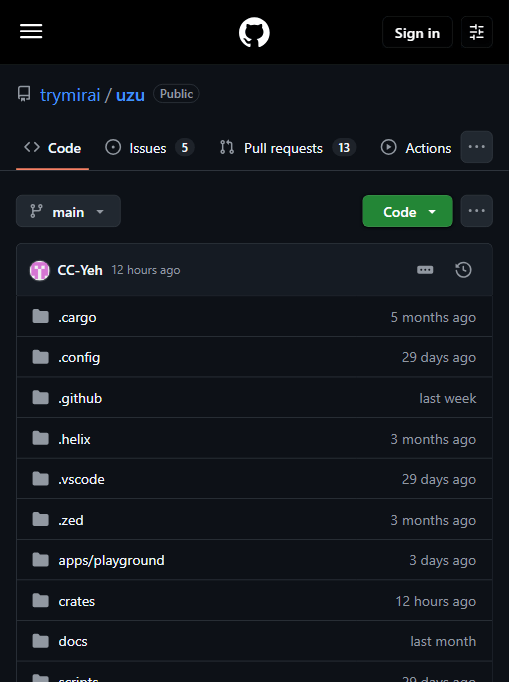Click the Pull requests count badge 13

pyautogui.click(x=344, y=148)
